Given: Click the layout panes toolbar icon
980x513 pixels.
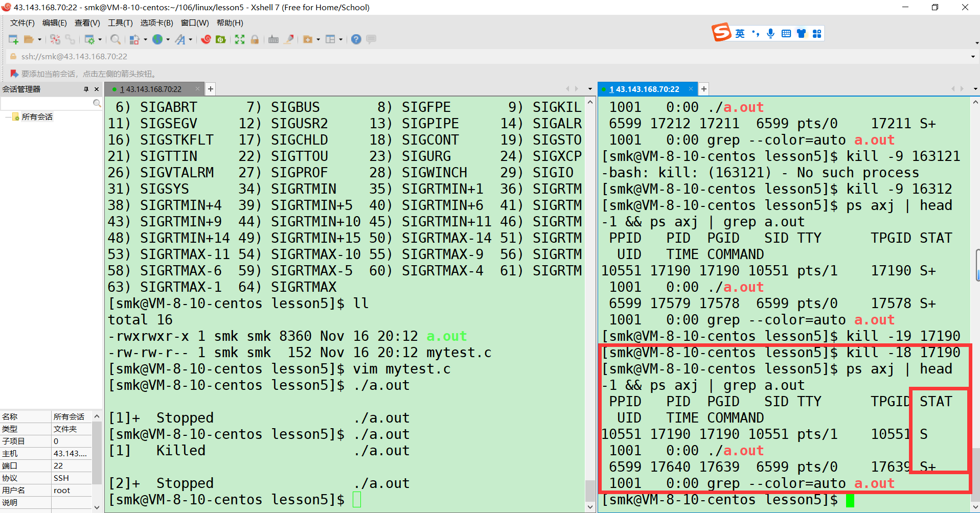Looking at the screenshot, I should (x=330, y=39).
